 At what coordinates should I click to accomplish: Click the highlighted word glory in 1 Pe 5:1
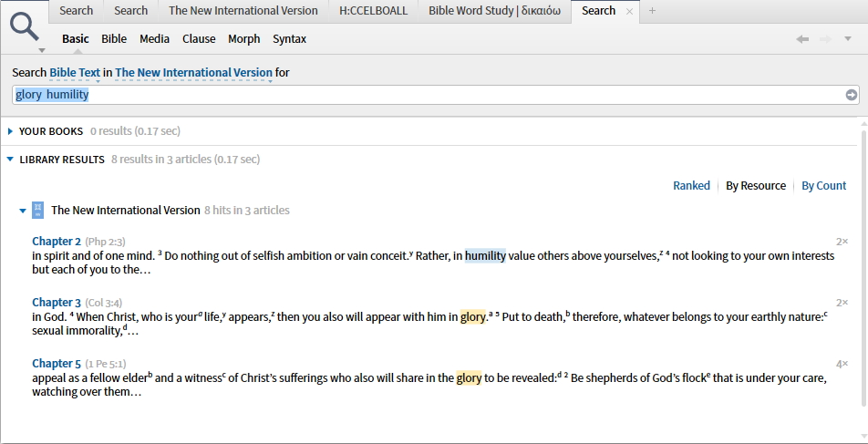469,377
